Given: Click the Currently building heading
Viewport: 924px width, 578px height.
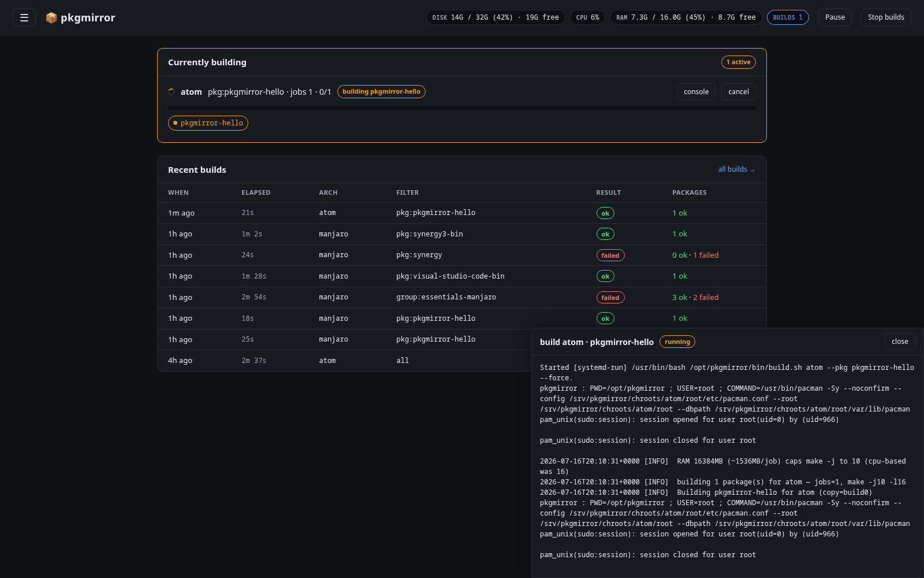Looking at the screenshot, I should tap(207, 62).
